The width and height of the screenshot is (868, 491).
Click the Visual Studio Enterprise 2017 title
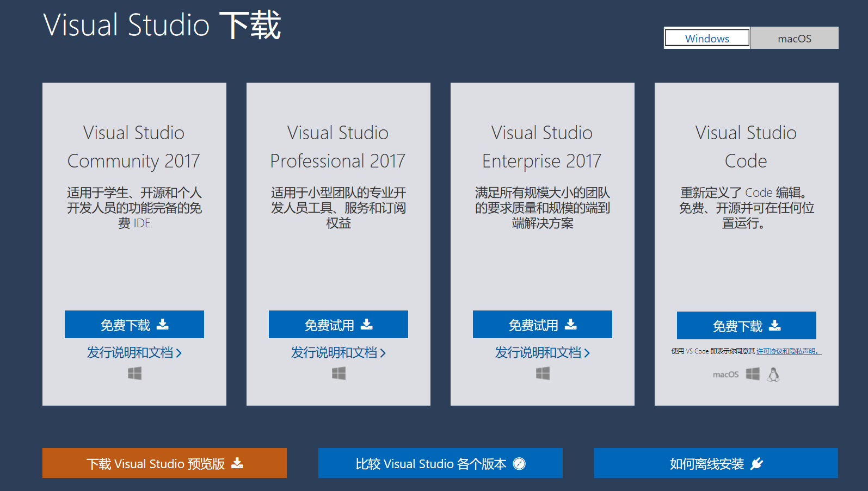[x=542, y=147]
